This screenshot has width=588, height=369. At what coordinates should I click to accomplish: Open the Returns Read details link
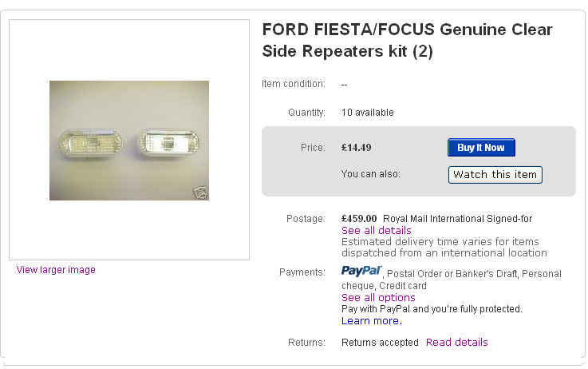(x=456, y=342)
